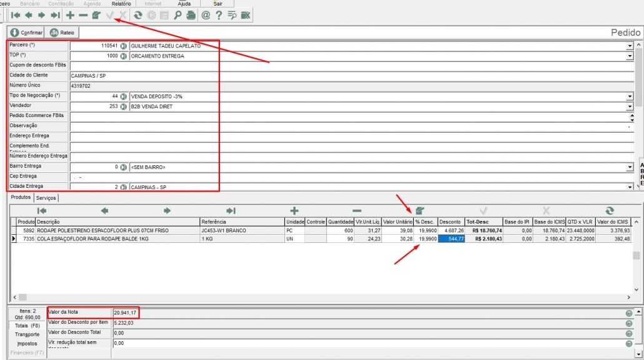Open the Parceiro name dropdown
Screen dimensions: 644x360
pos(629,46)
